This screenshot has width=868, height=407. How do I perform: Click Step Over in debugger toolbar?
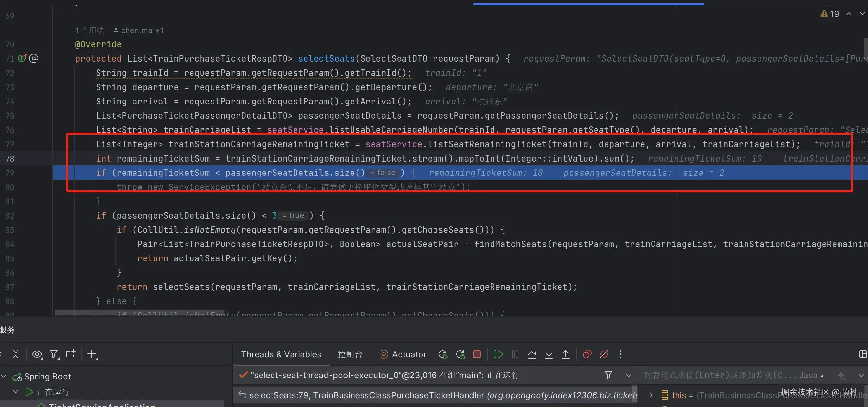click(x=532, y=354)
